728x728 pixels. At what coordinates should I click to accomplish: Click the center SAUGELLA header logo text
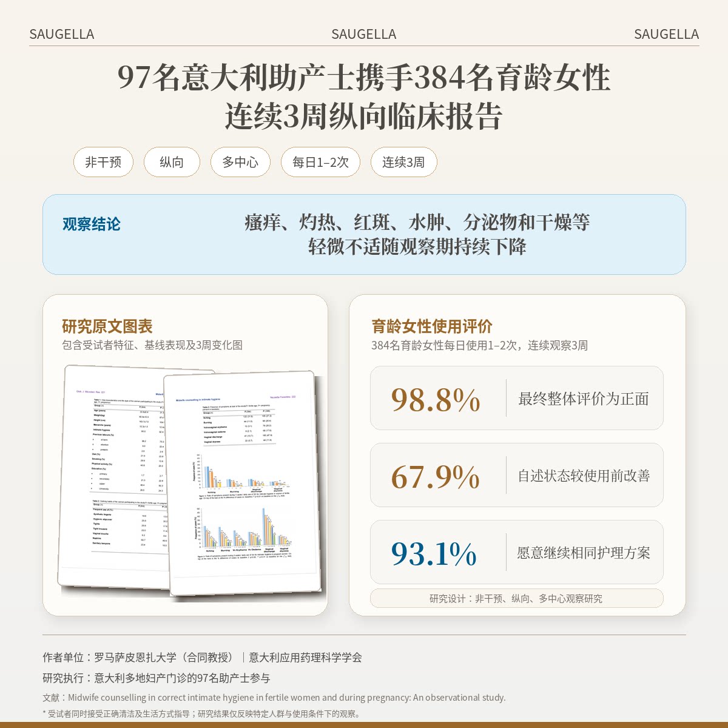pos(364,35)
